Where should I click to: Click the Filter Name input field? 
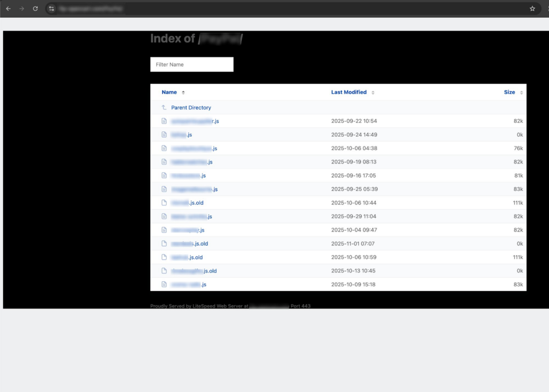point(192,64)
